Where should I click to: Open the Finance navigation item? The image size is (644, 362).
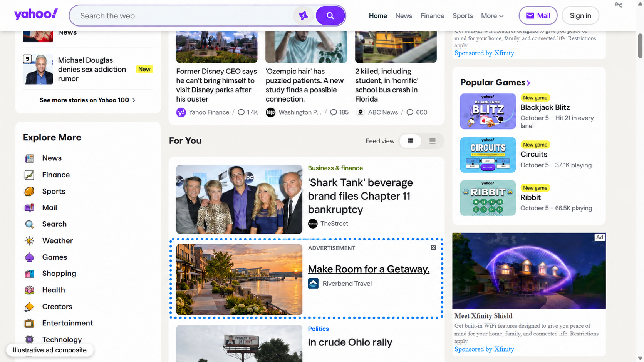432,16
